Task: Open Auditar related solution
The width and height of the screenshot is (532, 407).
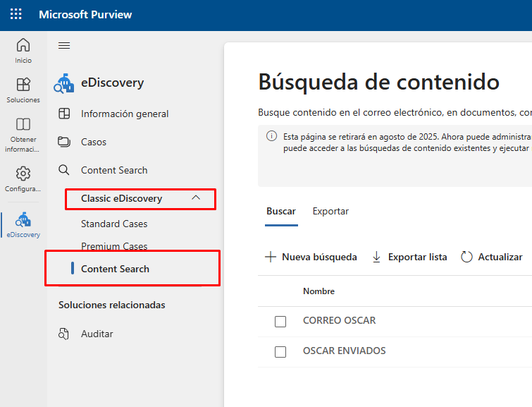Action: tap(97, 334)
